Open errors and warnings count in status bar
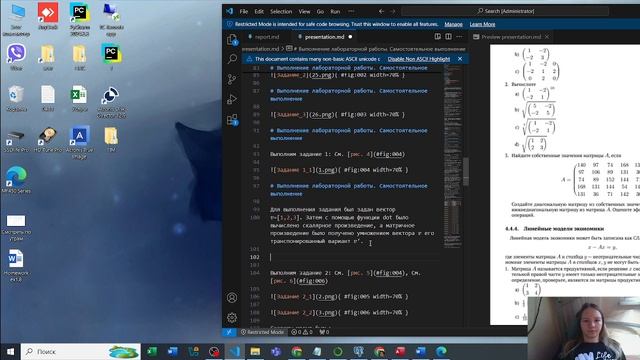This screenshot has height=360, width=640. coord(302,332)
